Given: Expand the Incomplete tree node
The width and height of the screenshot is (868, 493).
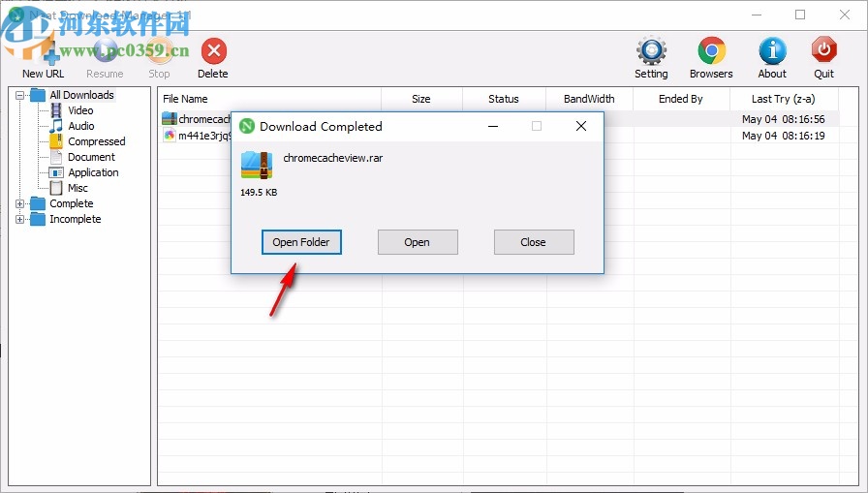Looking at the screenshot, I should coord(19,219).
